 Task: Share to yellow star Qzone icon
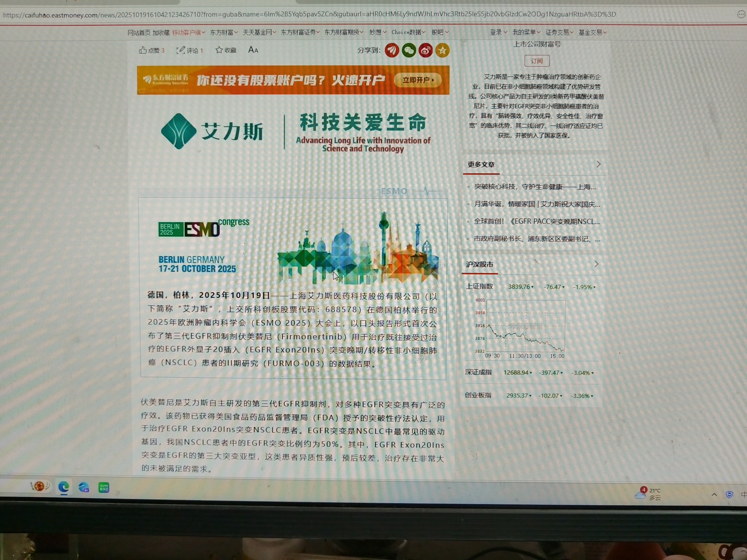[442, 50]
